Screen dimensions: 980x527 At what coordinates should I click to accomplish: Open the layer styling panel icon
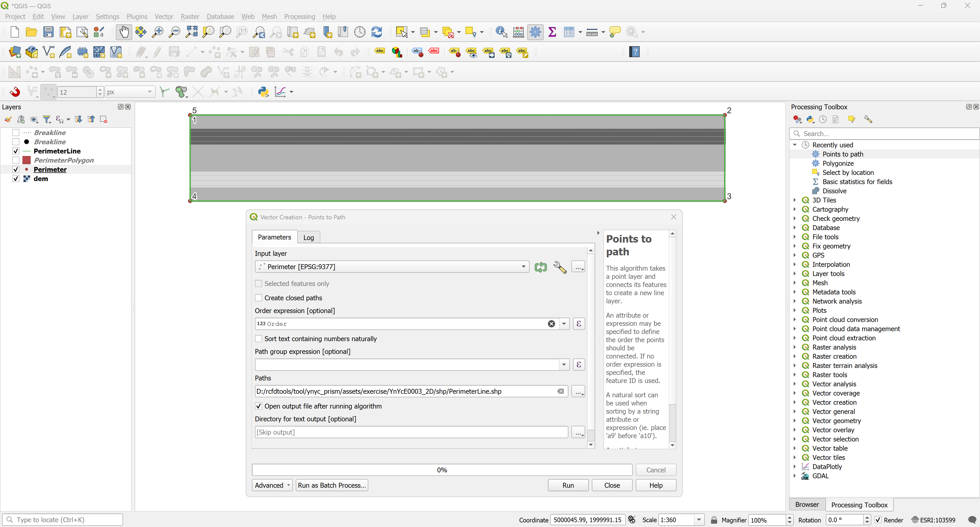point(8,119)
